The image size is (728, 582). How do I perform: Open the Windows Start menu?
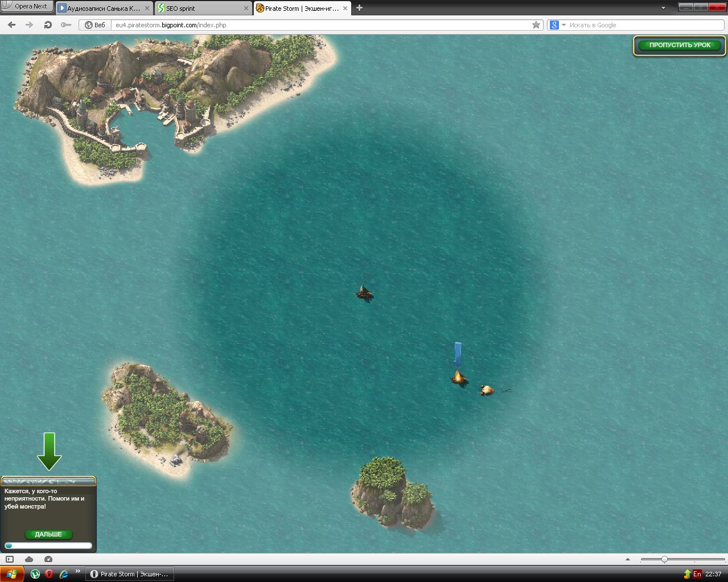click(12, 574)
